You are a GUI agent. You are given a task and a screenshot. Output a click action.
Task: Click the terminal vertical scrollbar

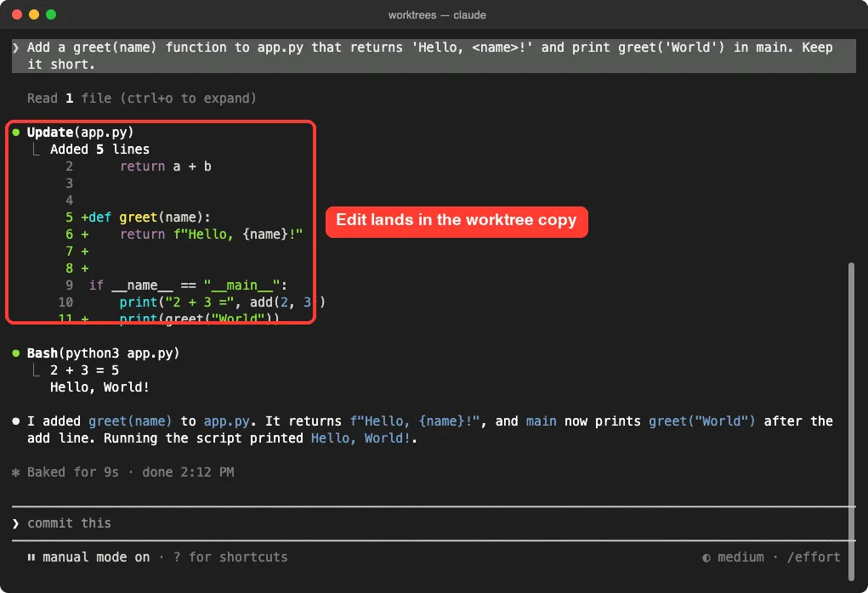tap(851, 421)
